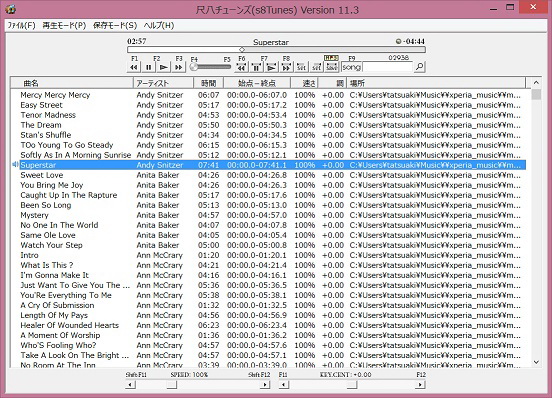Select the song 'Sweet Love'

click(x=42, y=175)
